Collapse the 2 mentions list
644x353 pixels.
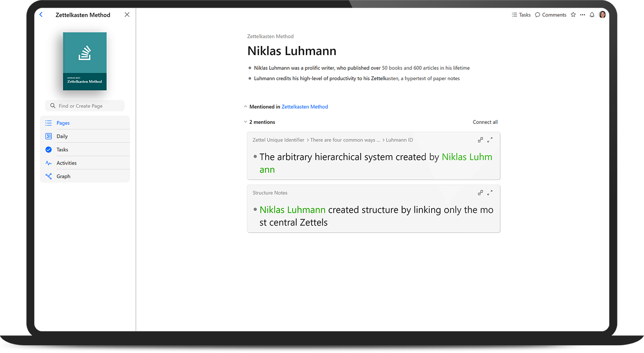click(245, 122)
